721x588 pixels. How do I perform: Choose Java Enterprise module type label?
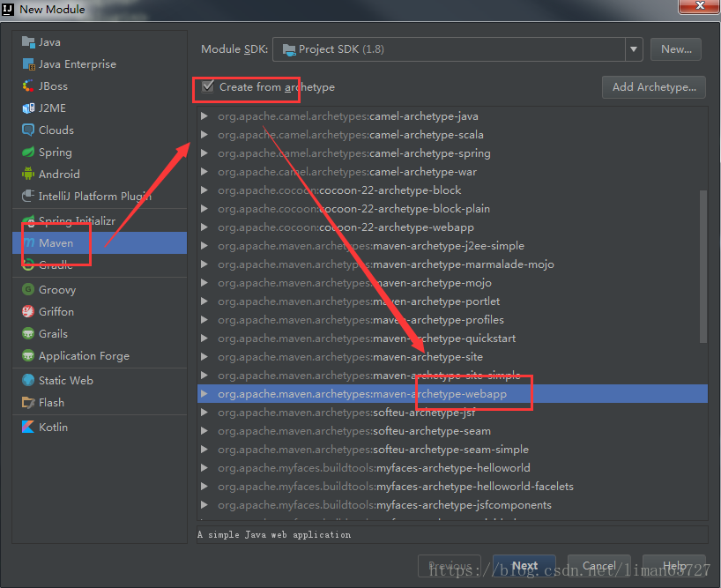(78, 64)
